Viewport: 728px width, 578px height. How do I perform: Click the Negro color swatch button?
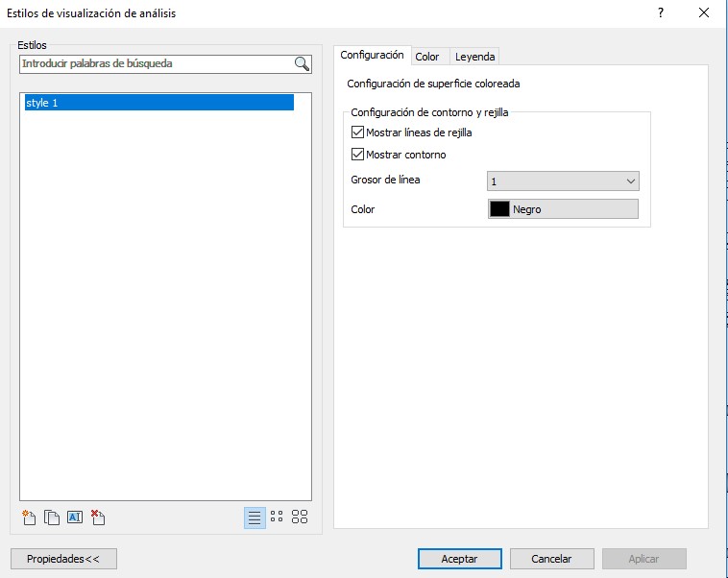pos(563,209)
